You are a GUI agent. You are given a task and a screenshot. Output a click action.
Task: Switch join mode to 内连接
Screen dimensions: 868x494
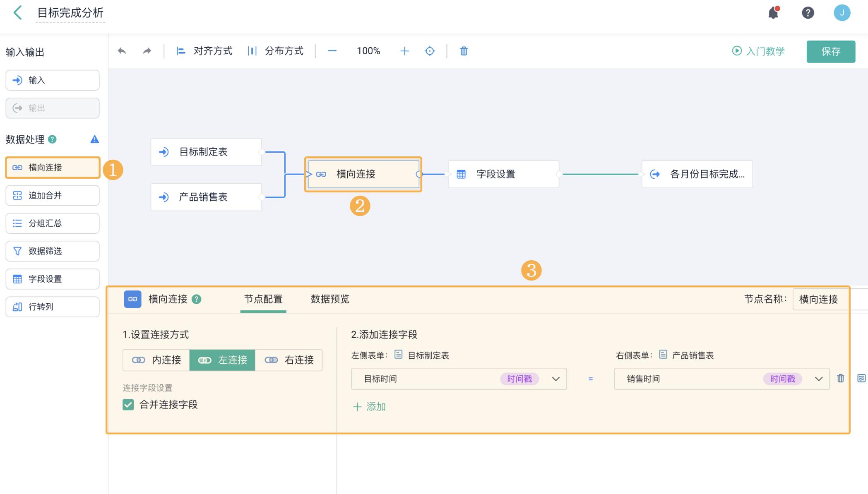[x=156, y=360]
